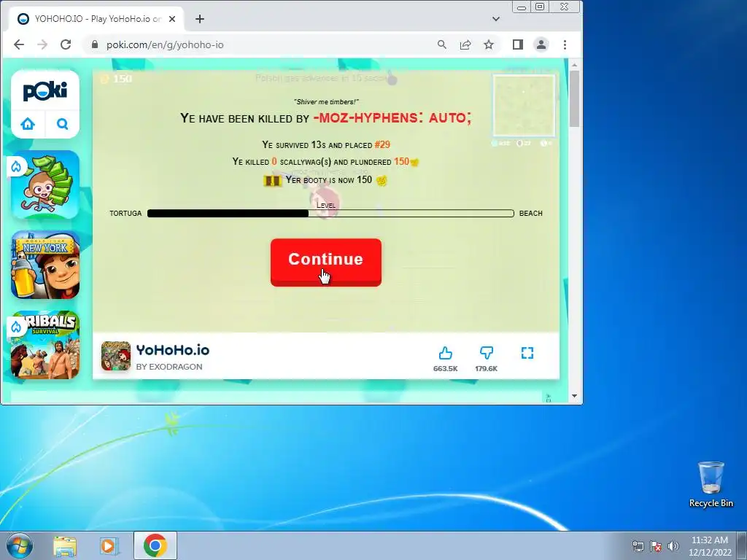Image resolution: width=747 pixels, height=560 pixels.
Task: Like the game with thumbs-up icon
Action: (446, 353)
